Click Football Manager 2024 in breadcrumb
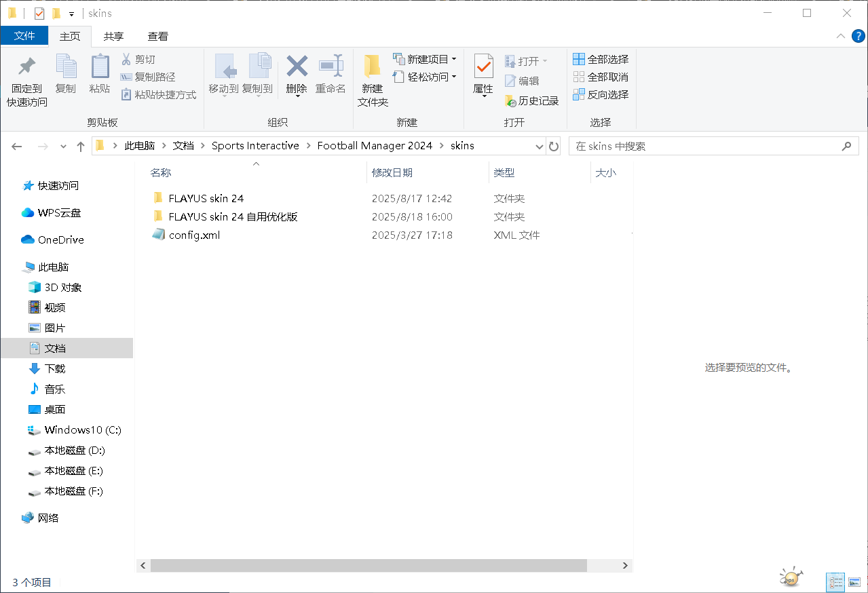Viewport: 868px width, 593px height. (375, 146)
